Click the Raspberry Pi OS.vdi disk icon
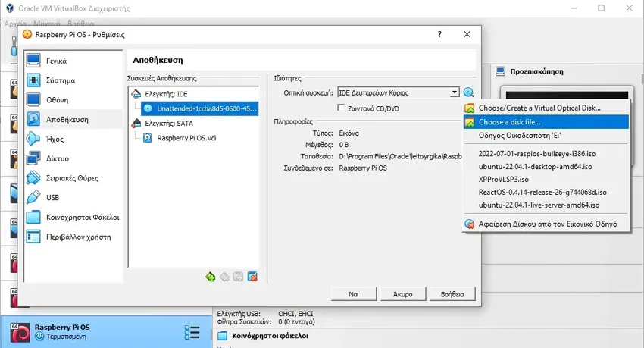The height and width of the screenshot is (348, 644). [x=148, y=138]
